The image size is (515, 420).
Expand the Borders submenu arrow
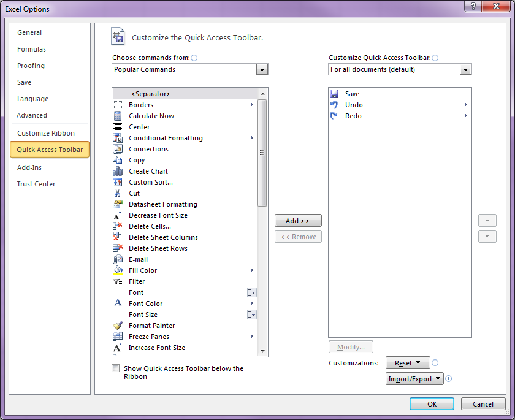pos(251,105)
